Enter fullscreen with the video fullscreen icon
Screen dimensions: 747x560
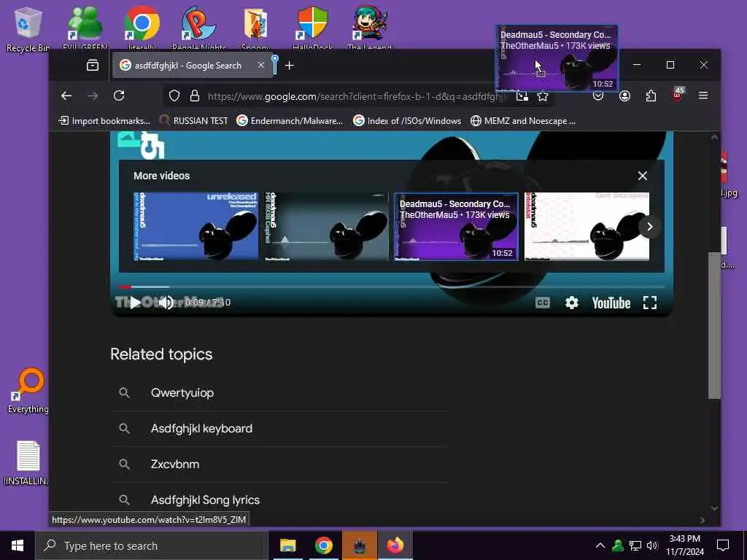point(650,303)
